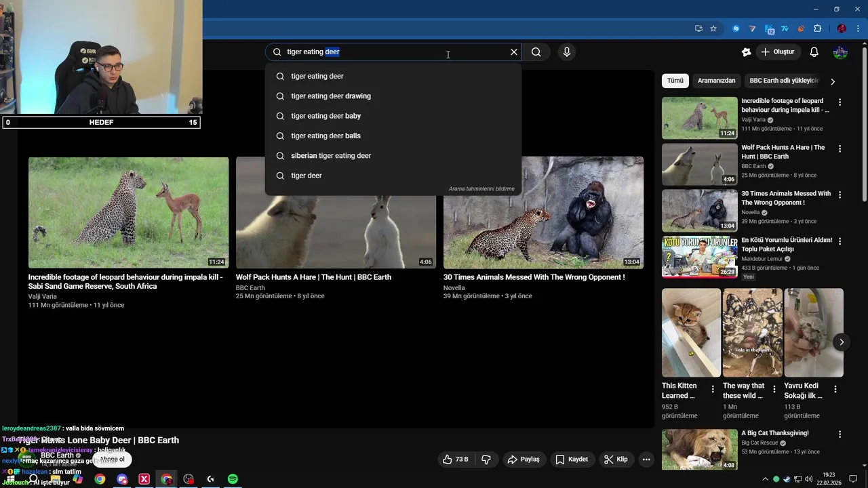Open Chrome extensions puzzle menu
The width and height of the screenshot is (868, 488).
[817, 28]
